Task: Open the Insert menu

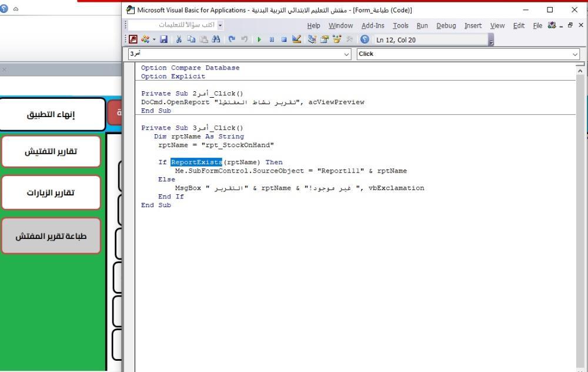Action: 473,25
